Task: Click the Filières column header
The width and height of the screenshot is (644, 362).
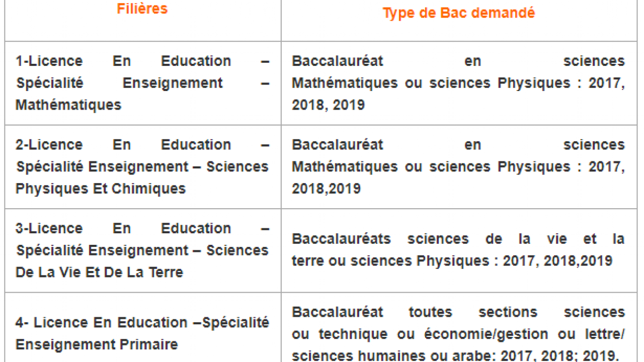Action: (x=142, y=9)
